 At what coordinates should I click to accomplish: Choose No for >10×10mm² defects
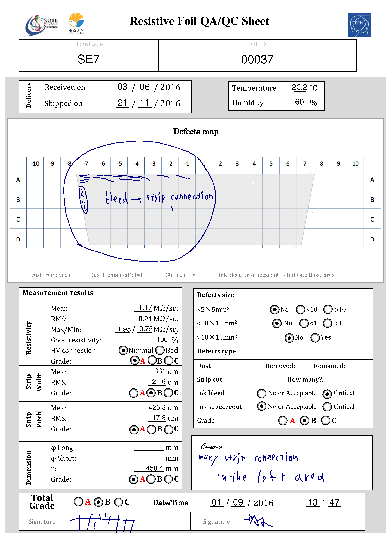(x=289, y=338)
